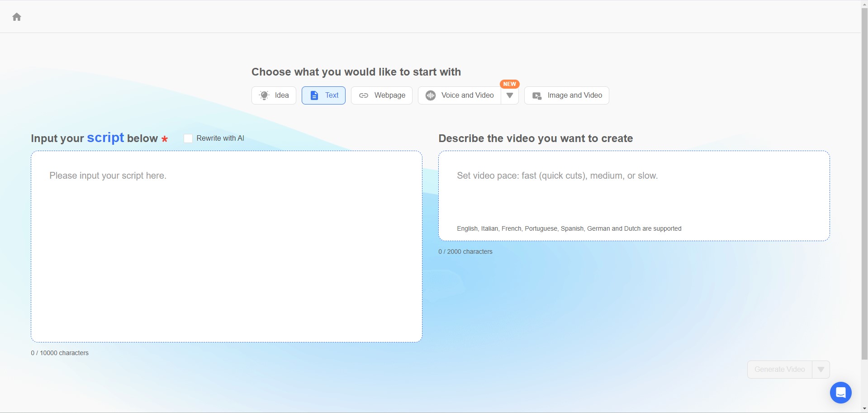Image resolution: width=868 pixels, height=413 pixels.
Task: Focus the script input text area
Action: 227,247
